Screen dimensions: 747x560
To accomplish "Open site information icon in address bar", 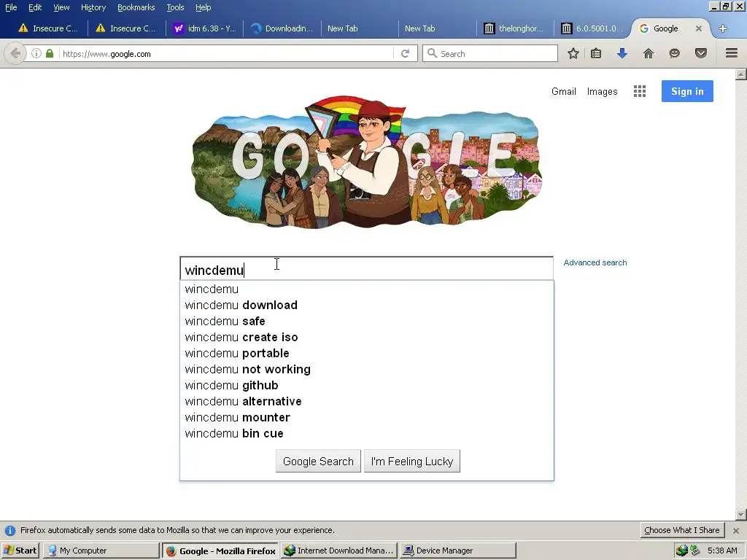I will 36,53.
